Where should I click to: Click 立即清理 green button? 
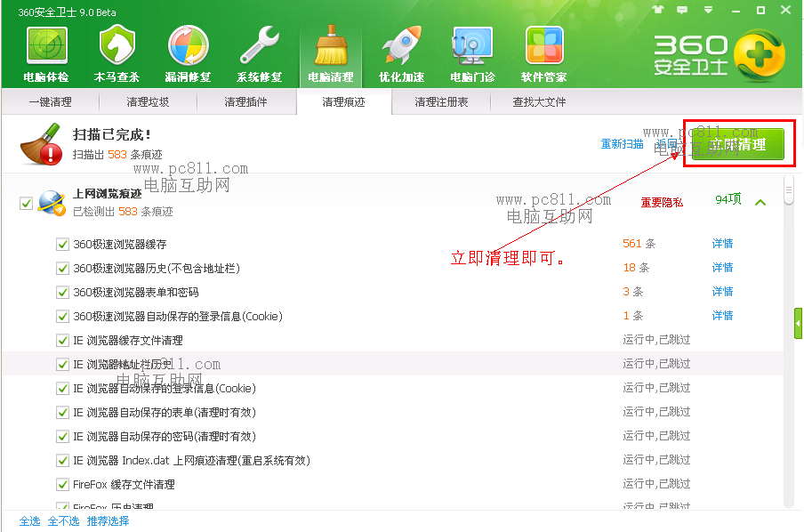(x=738, y=144)
